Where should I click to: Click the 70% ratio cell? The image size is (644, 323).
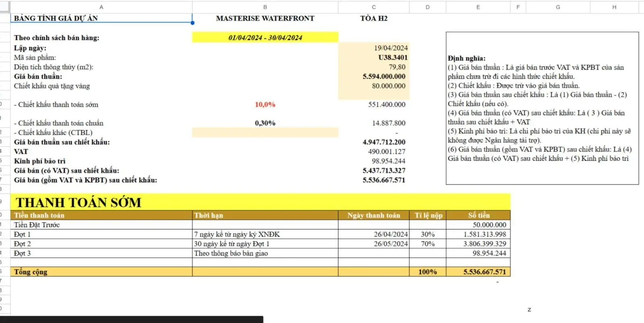click(x=427, y=244)
